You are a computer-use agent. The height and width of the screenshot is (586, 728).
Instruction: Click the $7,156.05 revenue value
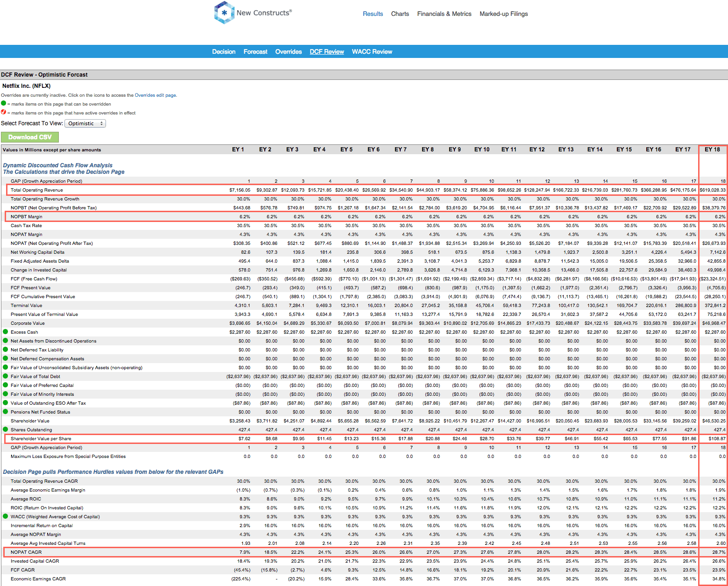(240, 190)
